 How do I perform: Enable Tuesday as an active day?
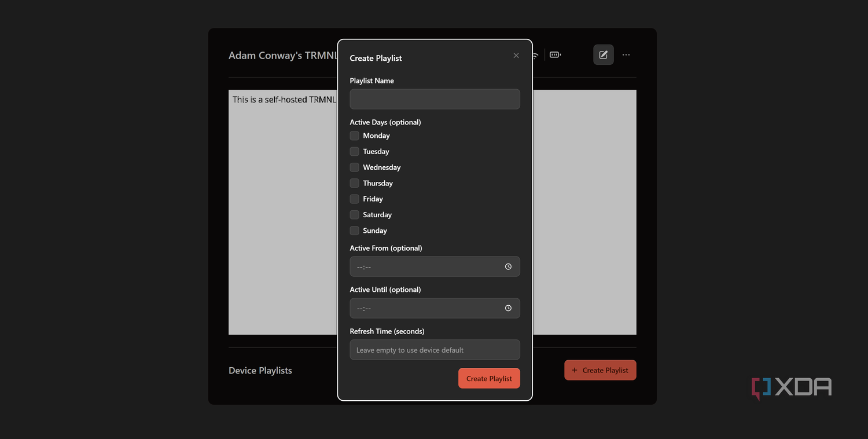[355, 151]
